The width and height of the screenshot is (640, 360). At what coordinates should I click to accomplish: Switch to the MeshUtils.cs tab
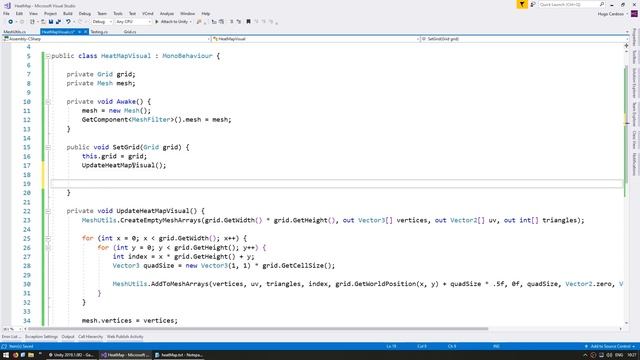tap(15, 31)
